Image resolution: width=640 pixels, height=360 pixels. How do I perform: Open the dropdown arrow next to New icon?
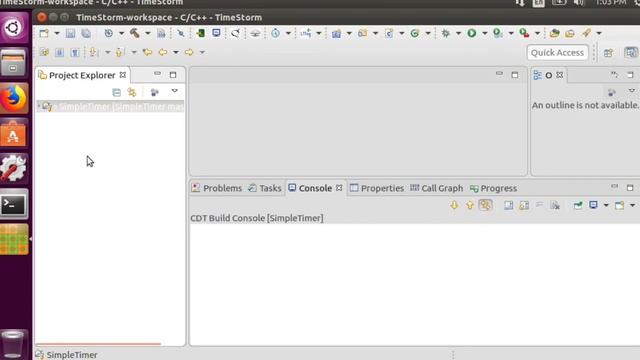tap(57, 33)
